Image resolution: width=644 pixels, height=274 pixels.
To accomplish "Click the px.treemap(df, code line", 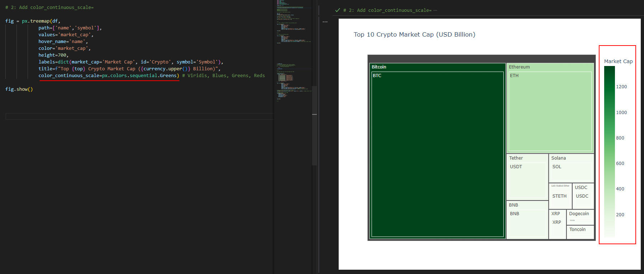I will pyautogui.click(x=33, y=21).
